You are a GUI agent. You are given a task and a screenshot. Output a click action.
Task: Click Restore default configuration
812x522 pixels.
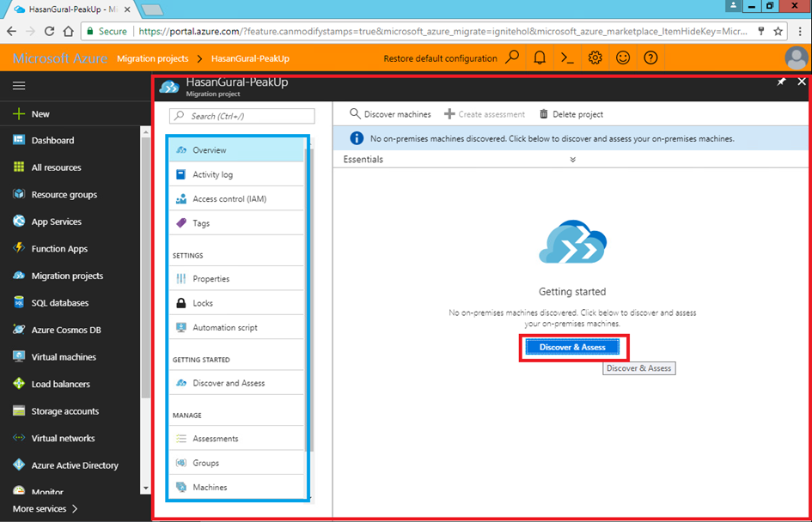pos(440,58)
